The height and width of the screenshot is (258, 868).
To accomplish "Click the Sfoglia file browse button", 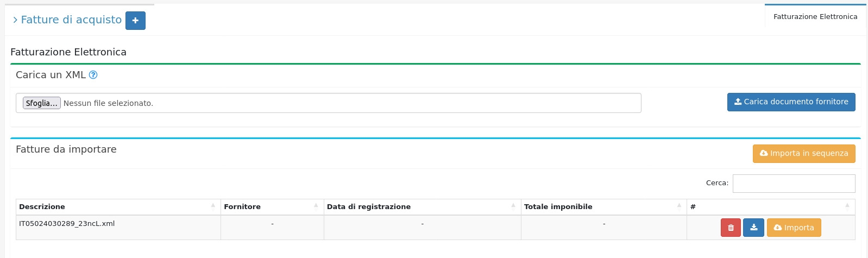I will [x=41, y=103].
